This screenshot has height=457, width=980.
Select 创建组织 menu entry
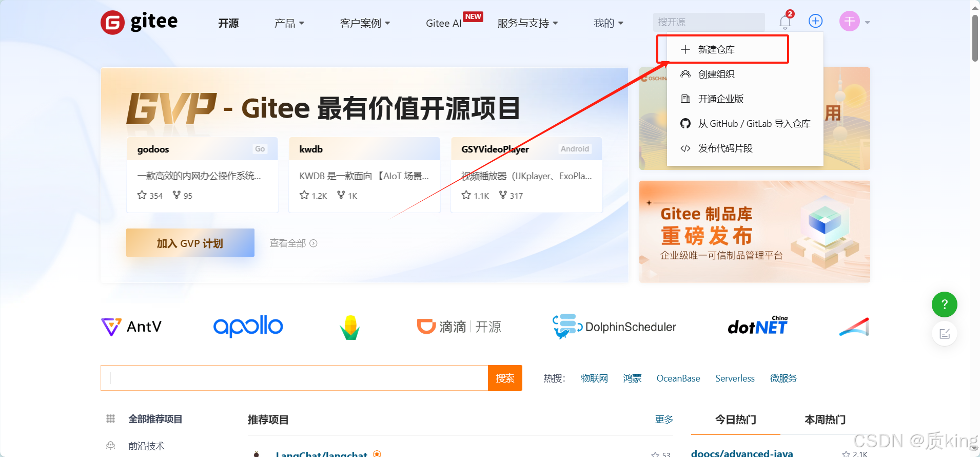tap(745, 74)
